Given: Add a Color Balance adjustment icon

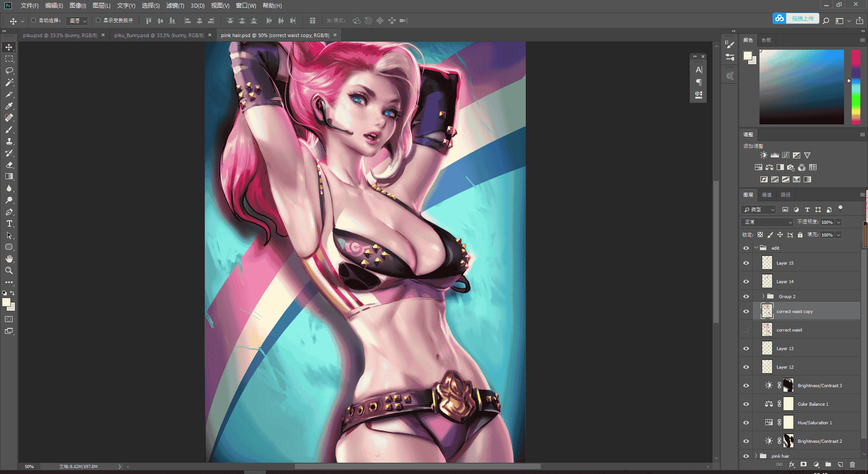Looking at the screenshot, I should [769, 167].
